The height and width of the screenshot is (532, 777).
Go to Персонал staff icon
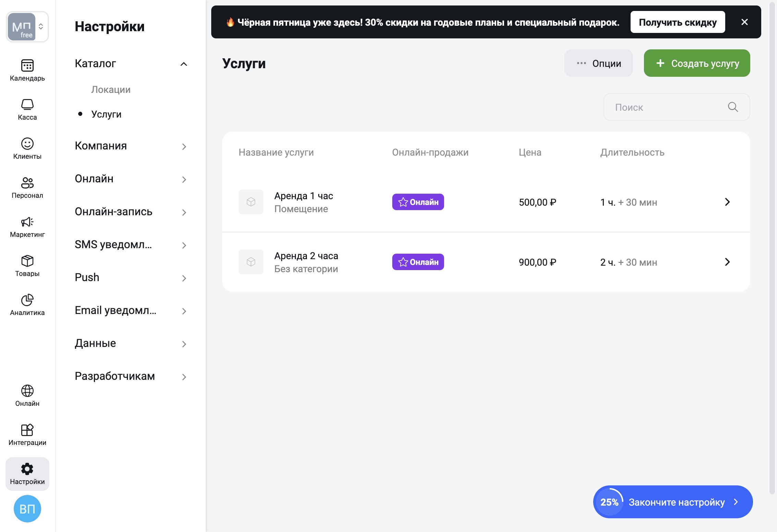pyautogui.click(x=27, y=183)
